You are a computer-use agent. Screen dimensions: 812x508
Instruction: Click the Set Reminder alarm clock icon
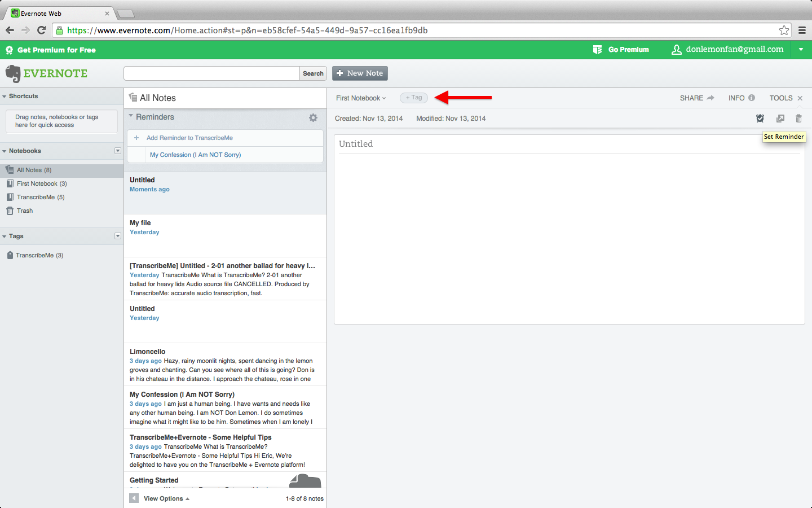tap(760, 119)
